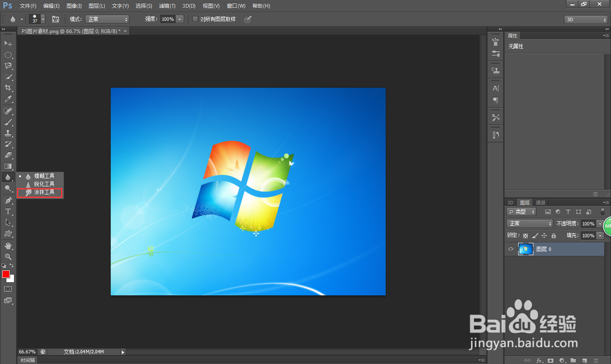The height and width of the screenshot is (364, 611).
Task: Select the Polygonal Lasso tool
Action: coord(8,66)
